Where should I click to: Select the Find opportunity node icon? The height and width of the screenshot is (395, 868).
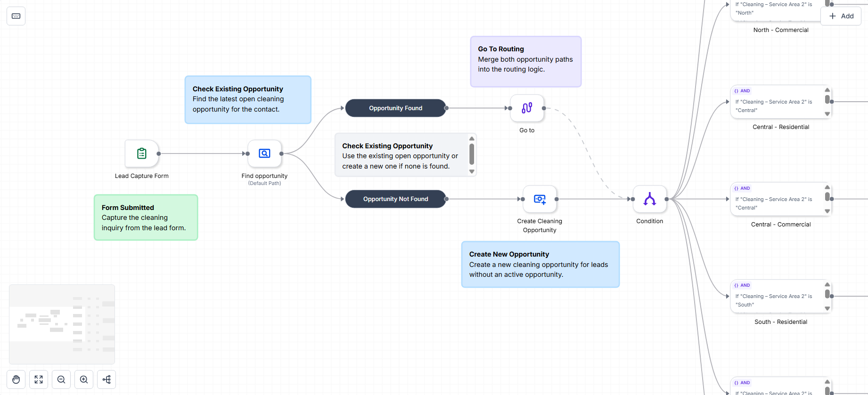[265, 153]
